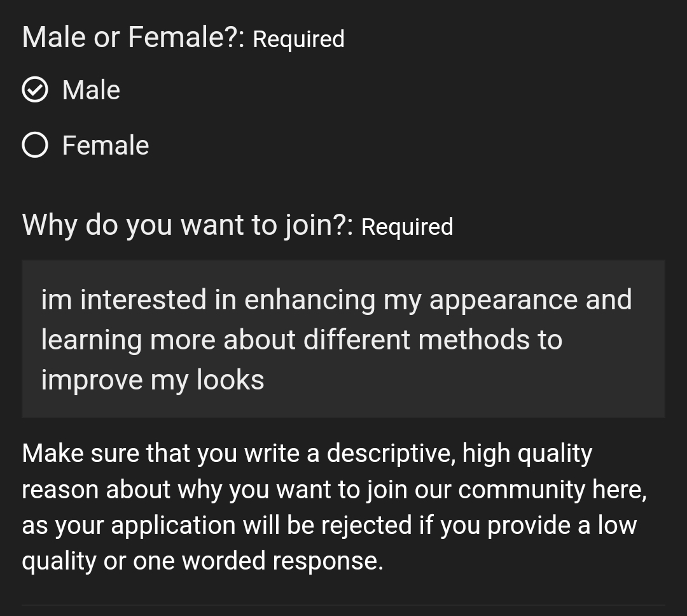This screenshot has width=687, height=616.
Task: Click the Required tag beside the gender question
Action: point(298,39)
